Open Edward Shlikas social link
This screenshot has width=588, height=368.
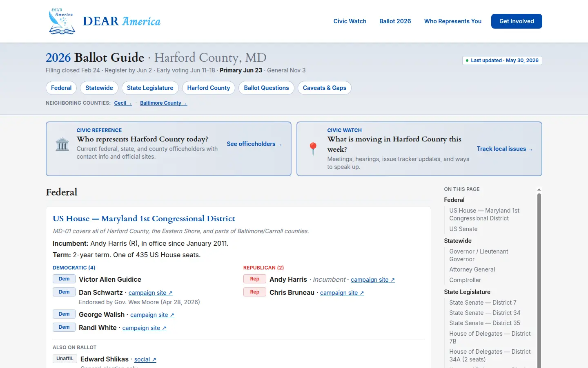[x=145, y=359]
